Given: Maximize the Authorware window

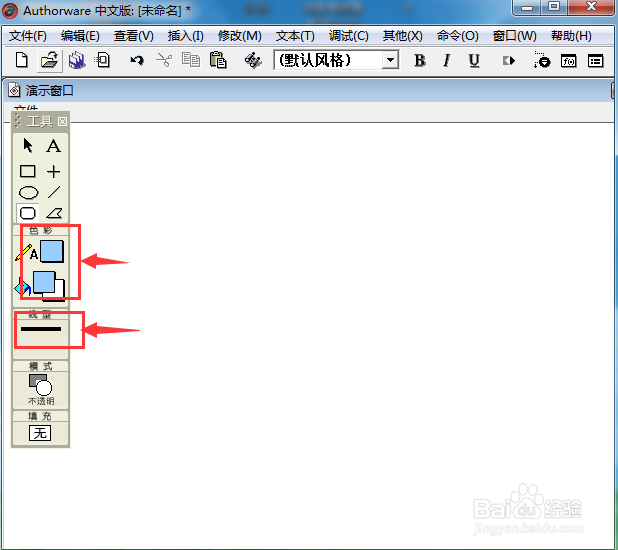Looking at the screenshot, I should (554, 7).
